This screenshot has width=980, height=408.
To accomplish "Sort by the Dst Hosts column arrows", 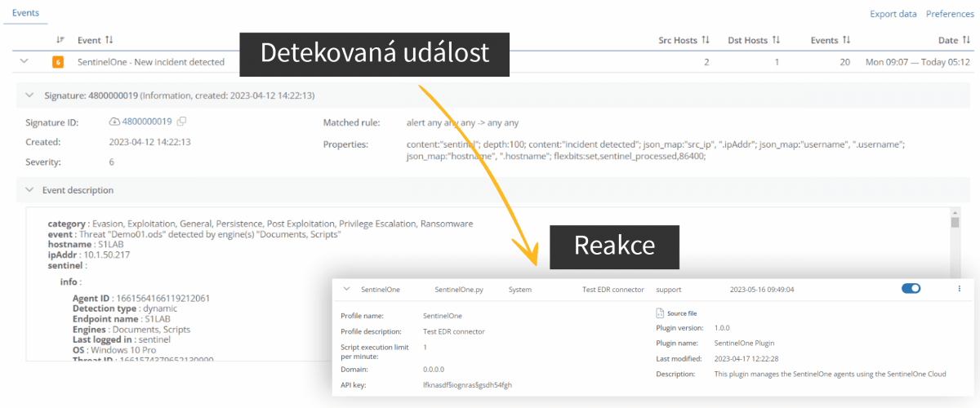I will 776,40.
